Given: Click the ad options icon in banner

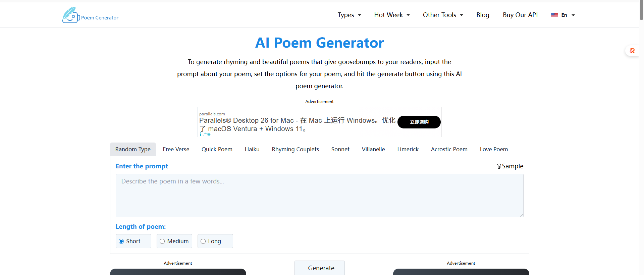Looking at the screenshot, I should pos(201,134).
